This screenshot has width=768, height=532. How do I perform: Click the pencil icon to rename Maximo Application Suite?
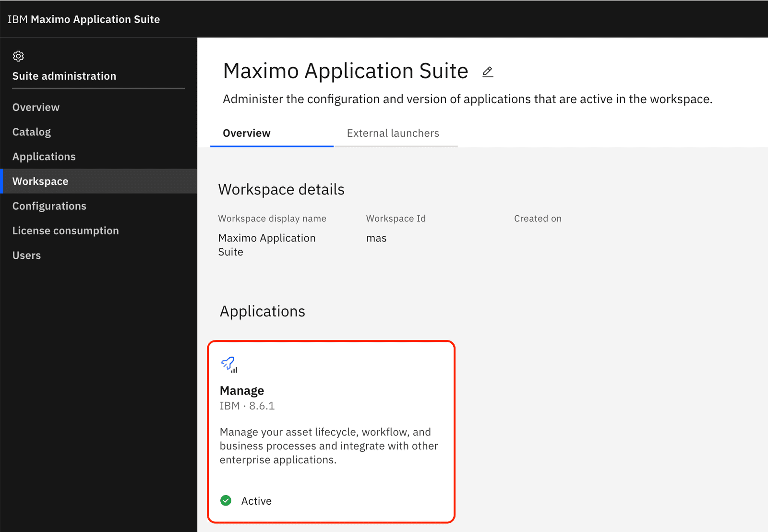tap(488, 72)
